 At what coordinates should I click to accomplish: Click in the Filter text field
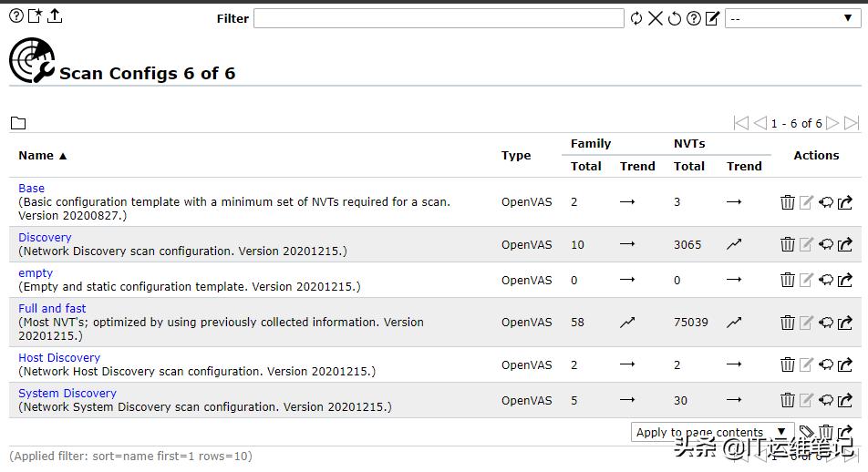(x=439, y=18)
